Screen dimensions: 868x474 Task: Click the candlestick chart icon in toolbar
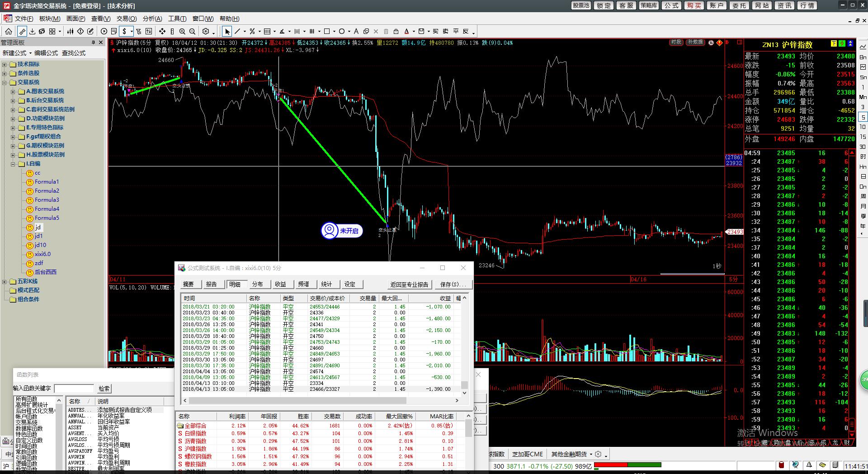[x=71, y=31]
